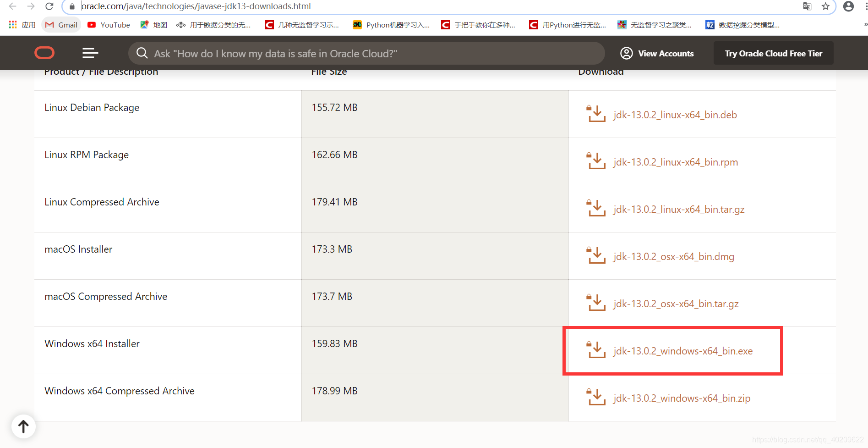Image resolution: width=868 pixels, height=448 pixels.
Task: Bookmark this page with the star icon
Action: (825, 6)
